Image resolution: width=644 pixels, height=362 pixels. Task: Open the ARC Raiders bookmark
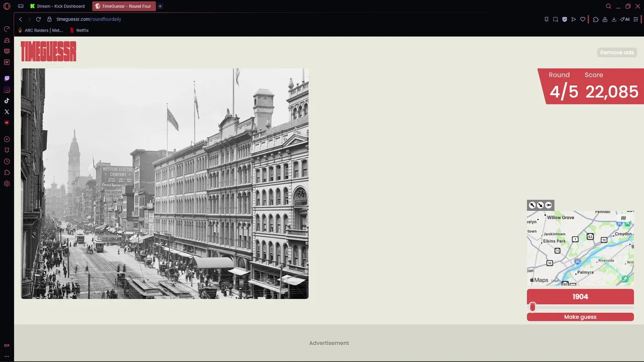tap(40, 30)
